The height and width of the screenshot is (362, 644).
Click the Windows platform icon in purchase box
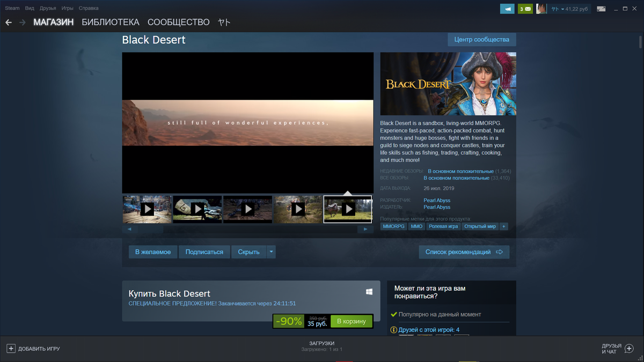[369, 291]
